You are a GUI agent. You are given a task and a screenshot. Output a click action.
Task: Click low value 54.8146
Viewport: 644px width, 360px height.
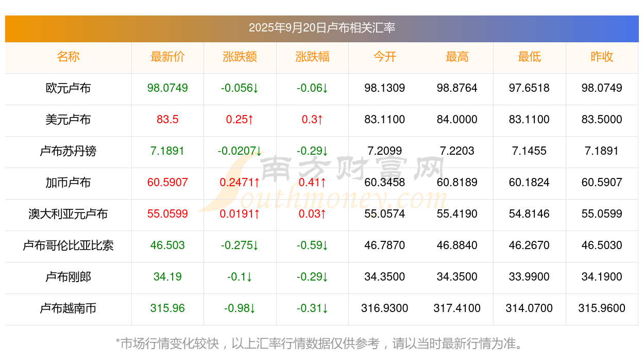[x=530, y=214]
